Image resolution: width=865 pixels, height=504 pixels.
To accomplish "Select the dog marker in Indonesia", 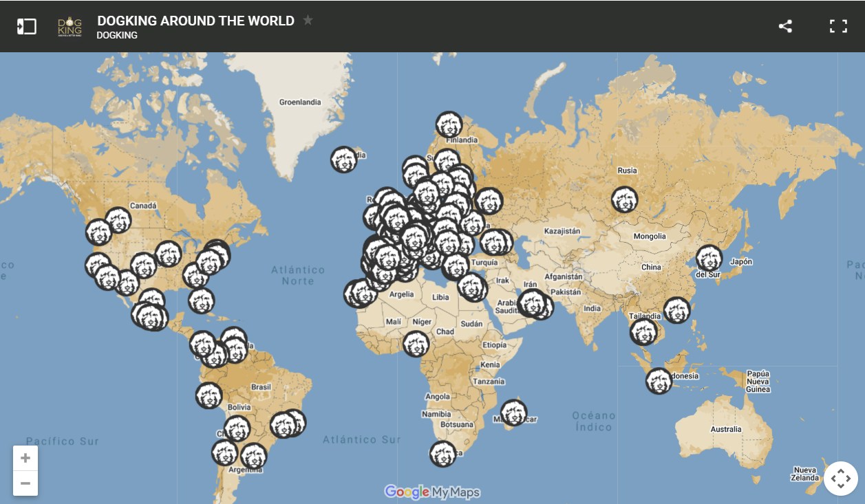I will click(659, 381).
